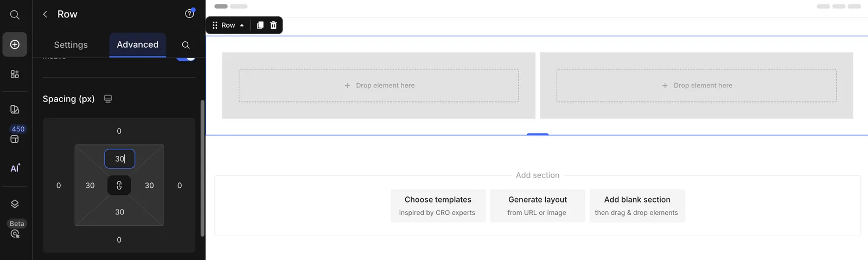Click the add element plus icon
This screenshot has width=868, height=260.
pyautogui.click(x=15, y=45)
